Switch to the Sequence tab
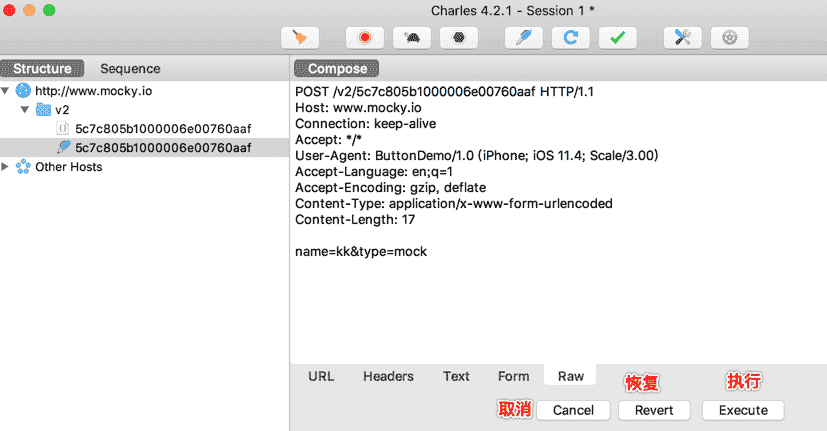Viewport: 827px width, 431px height. click(130, 69)
